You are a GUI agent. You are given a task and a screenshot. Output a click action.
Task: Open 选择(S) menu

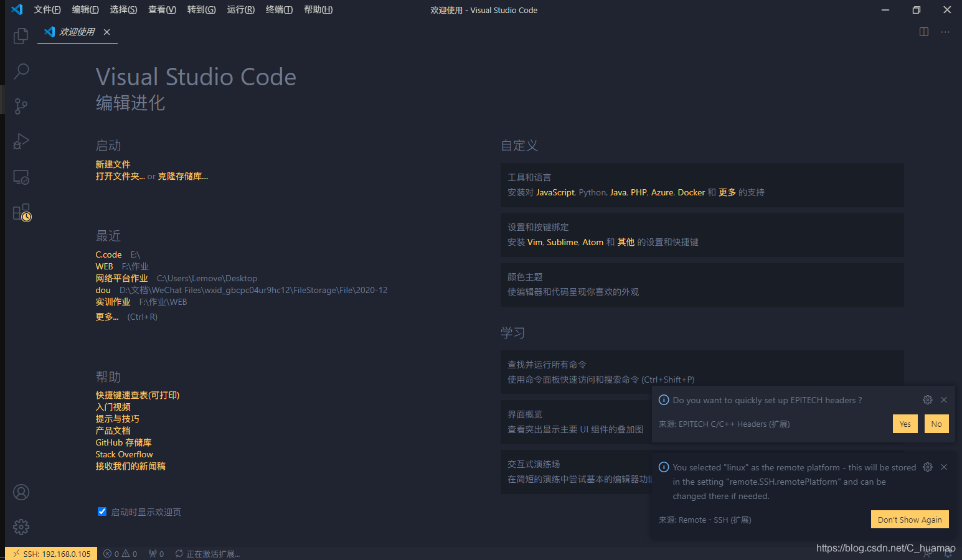123,9
